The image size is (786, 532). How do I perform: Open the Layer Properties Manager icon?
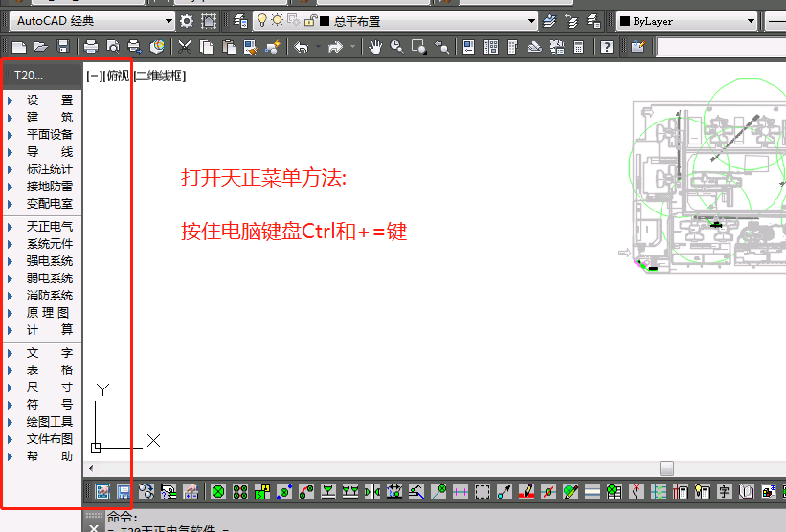click(240, 21)
